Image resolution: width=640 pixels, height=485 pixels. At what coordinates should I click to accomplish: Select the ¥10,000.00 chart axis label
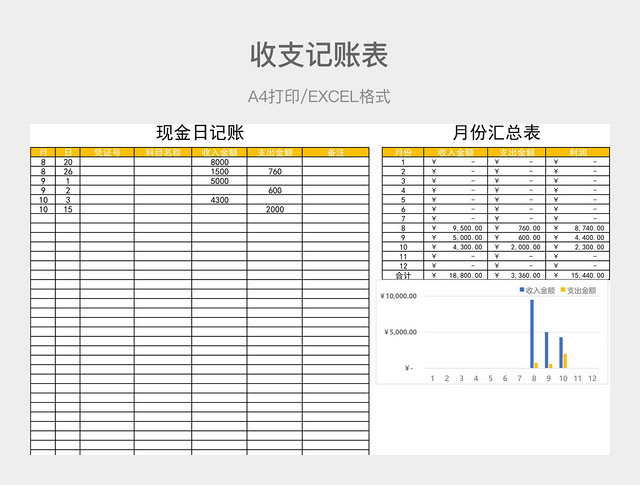(398, 296)
